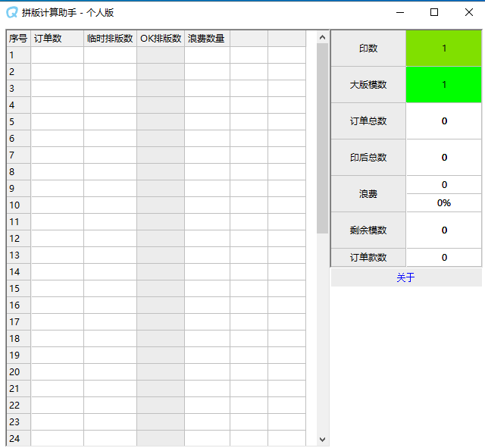The width and height of the screenshot is (485, 448).
Task: Click the 浪费 percentage value 0%
Action: coord(443,203)
